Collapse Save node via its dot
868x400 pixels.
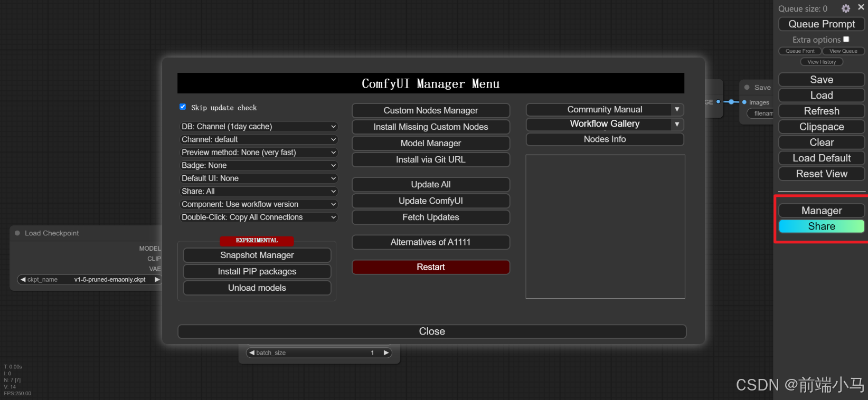pyautogui.click(x=747, y=88)
